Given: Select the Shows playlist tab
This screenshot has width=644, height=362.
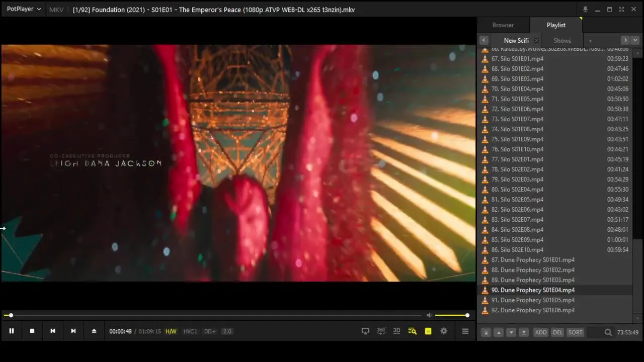Looking at the screenshot, I should pos(562,41).
